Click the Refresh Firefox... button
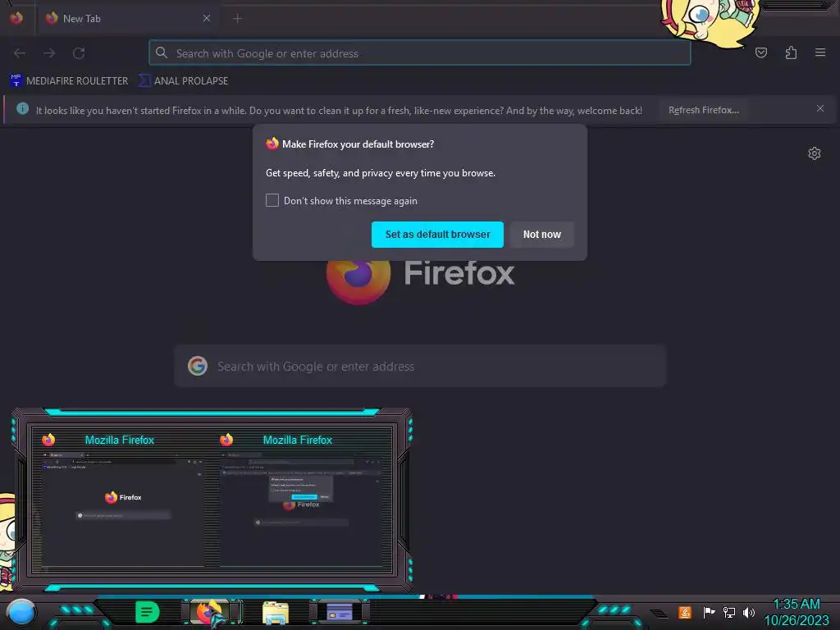Screen dimensions: 840x630 pyautogui.click(x=703, y=111)
